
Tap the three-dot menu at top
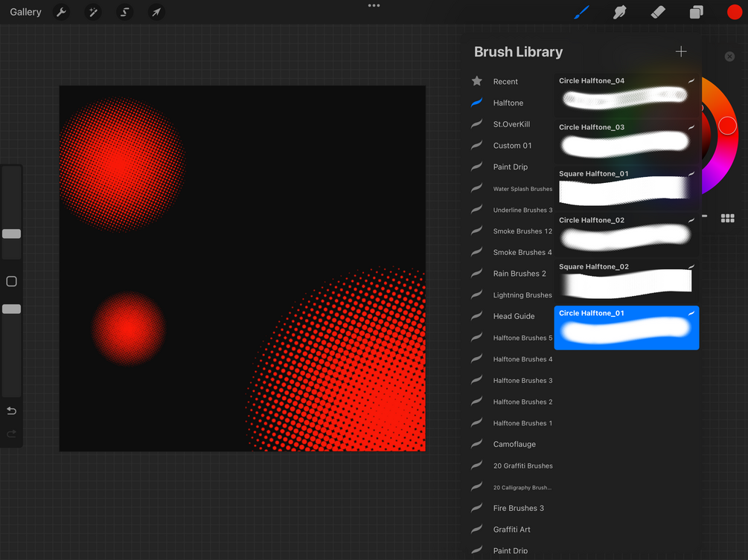click(374, 6)
